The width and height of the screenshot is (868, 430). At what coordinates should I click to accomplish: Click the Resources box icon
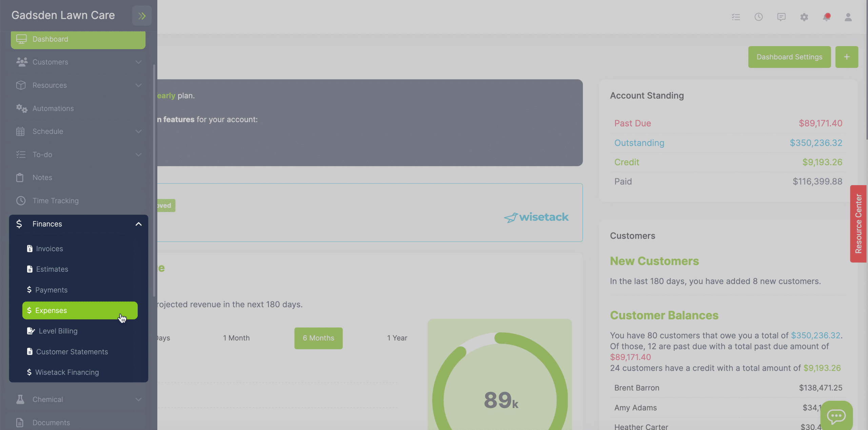[21, 85]
